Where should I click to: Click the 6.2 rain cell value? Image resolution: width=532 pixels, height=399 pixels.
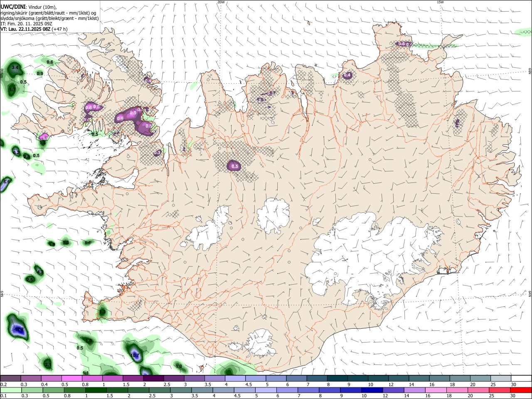click(x=16, y=153)
